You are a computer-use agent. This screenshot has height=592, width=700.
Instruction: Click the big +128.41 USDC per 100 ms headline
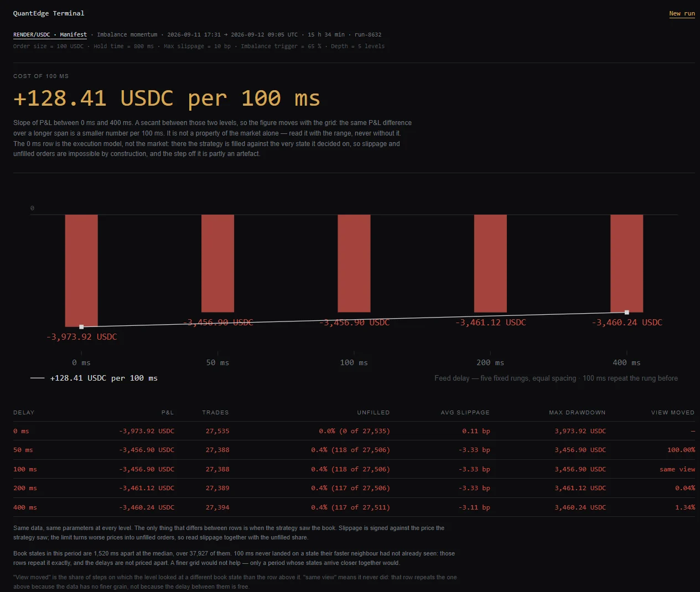[x=167, y=98]
